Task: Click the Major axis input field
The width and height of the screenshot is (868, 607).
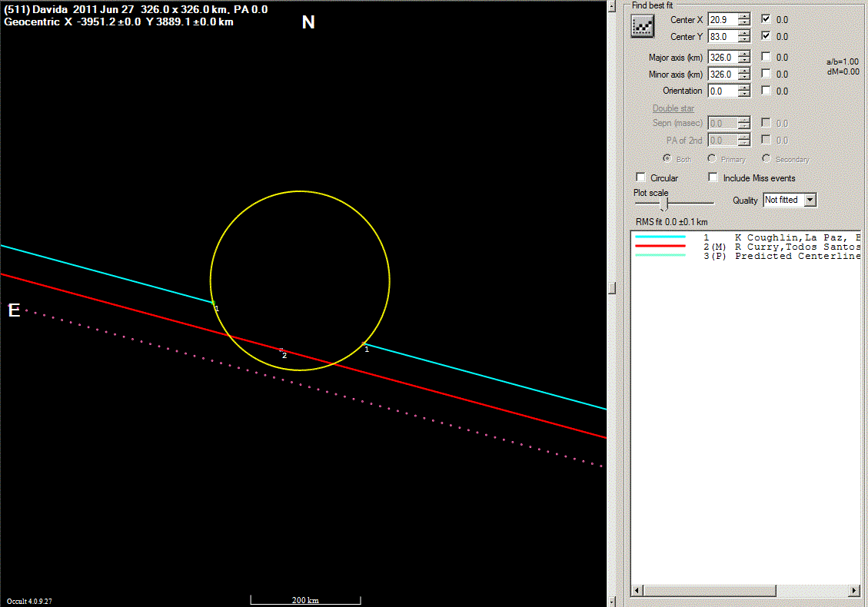Action: point(723,57)
